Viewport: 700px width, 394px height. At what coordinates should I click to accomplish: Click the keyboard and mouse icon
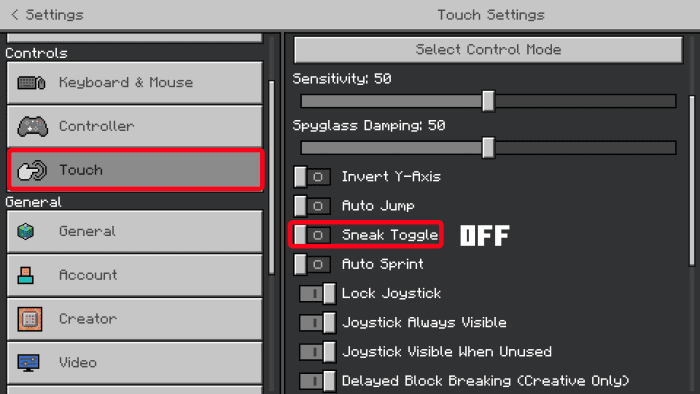[31, 83]
